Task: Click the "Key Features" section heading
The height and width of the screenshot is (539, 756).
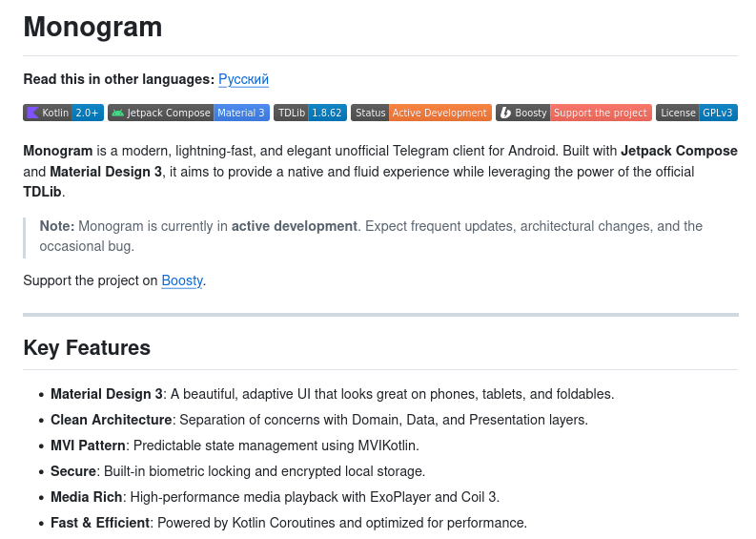Action: coord(87,347)
